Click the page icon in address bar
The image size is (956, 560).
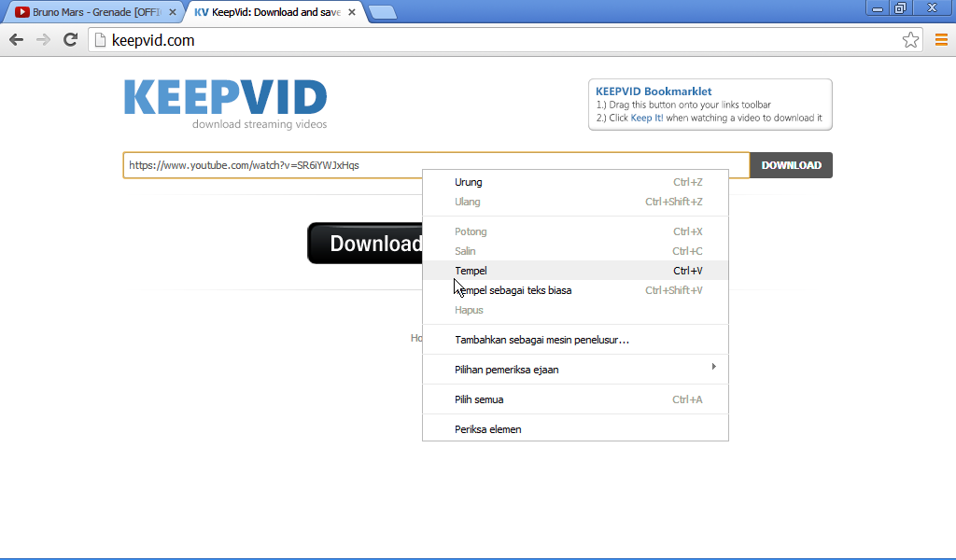pos(100,40)
